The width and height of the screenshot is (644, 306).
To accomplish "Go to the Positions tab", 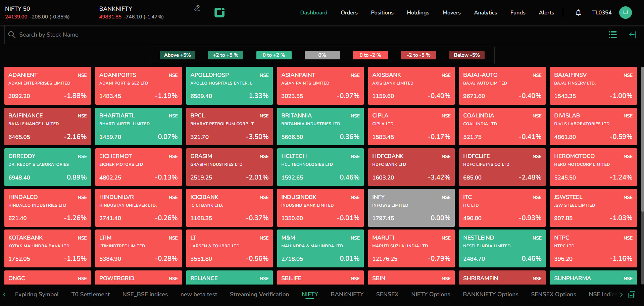I will pyautogui.click(x=382, y=12).
